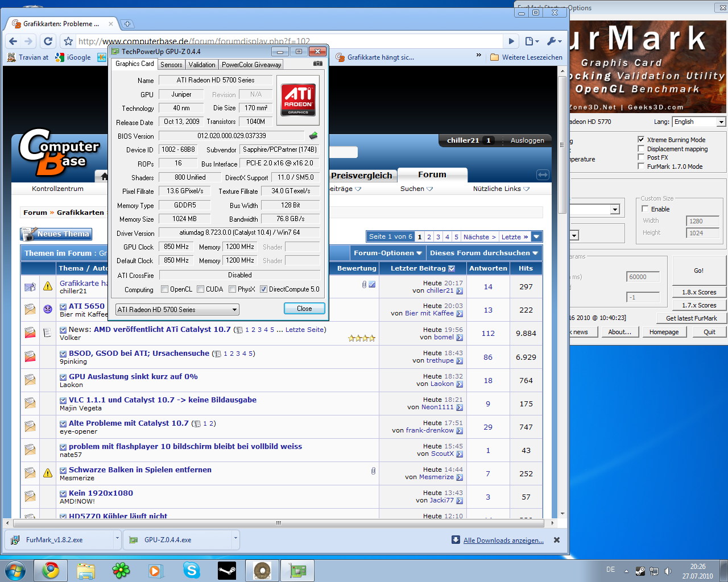The height and width of the screenshot is (582, 728).
Task: Click Alle Downloads anzeigen link
Action: [x=503, y=541]
